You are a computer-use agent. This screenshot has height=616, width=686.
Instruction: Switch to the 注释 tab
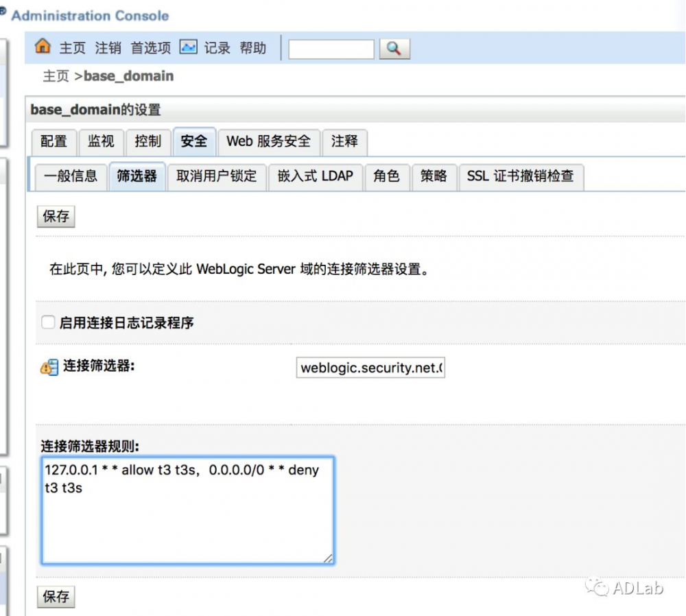344,142
